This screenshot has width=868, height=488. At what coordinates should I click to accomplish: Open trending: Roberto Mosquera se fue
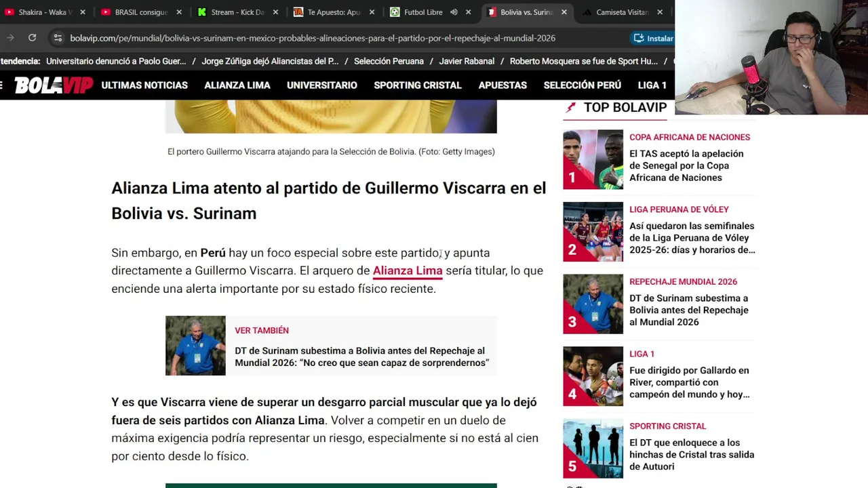coord(584,61)
